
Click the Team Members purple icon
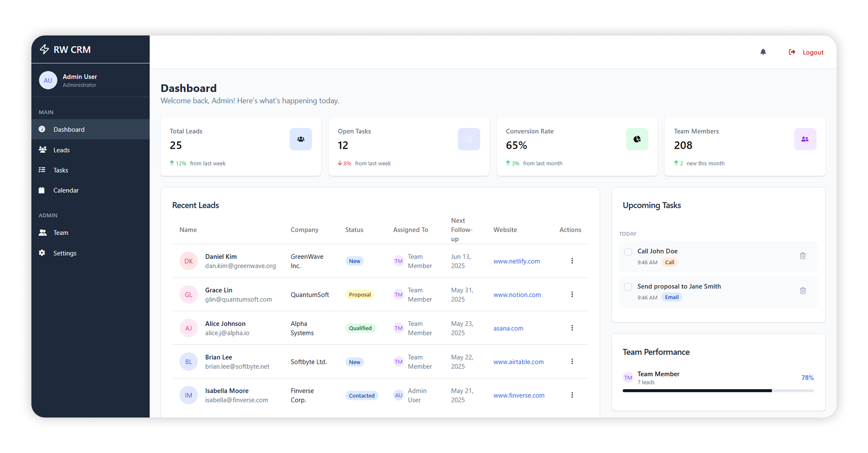coord(805,139)
